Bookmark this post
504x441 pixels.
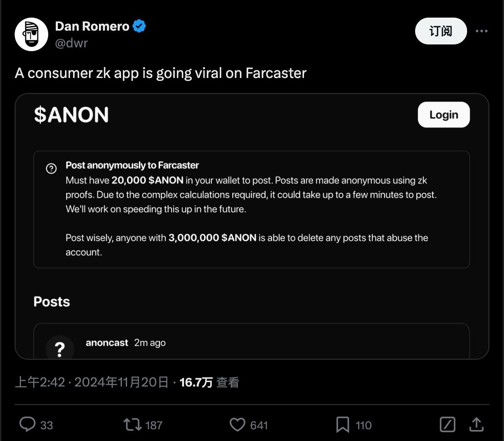[x=343, y=425]
